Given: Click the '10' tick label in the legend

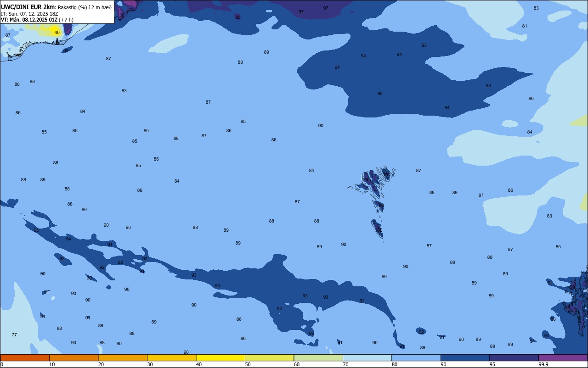Looking at the screenshot, I should coord(52,364).
